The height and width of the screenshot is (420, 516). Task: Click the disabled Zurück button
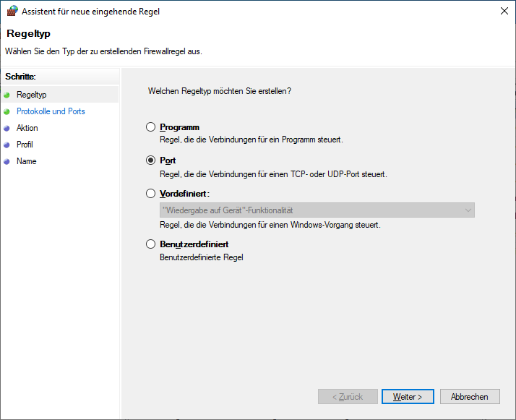pyautogui.click(x=348, y=397)
